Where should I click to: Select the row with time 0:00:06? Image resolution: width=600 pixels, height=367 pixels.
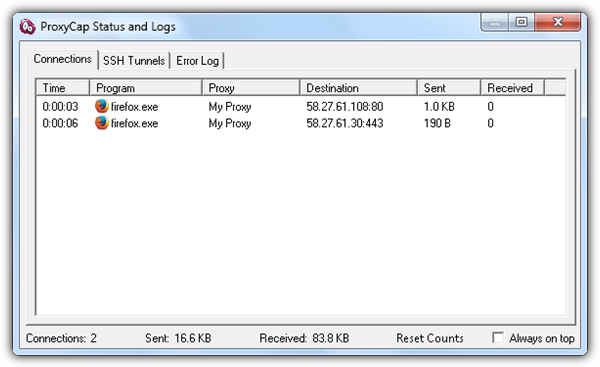(301, 123)
